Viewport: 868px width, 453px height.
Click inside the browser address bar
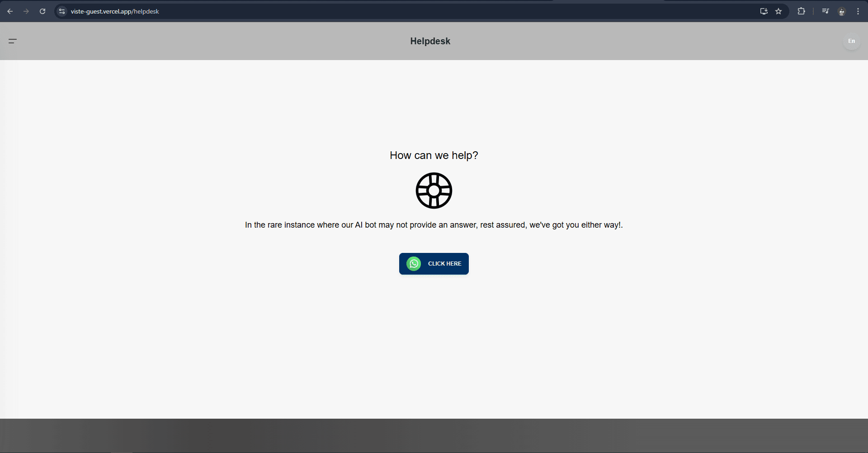click(x=181, y=11)
